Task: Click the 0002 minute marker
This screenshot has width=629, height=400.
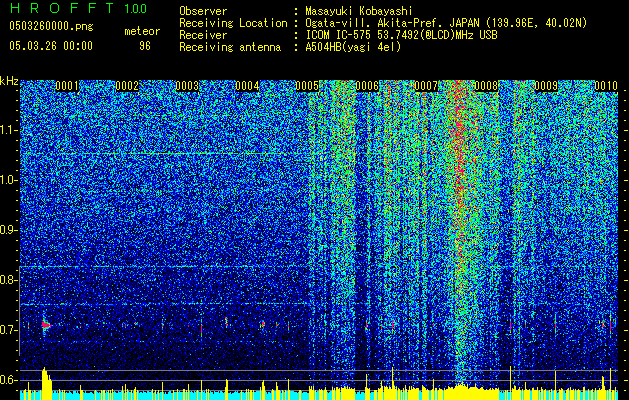Action: click(x=127, y=86)
